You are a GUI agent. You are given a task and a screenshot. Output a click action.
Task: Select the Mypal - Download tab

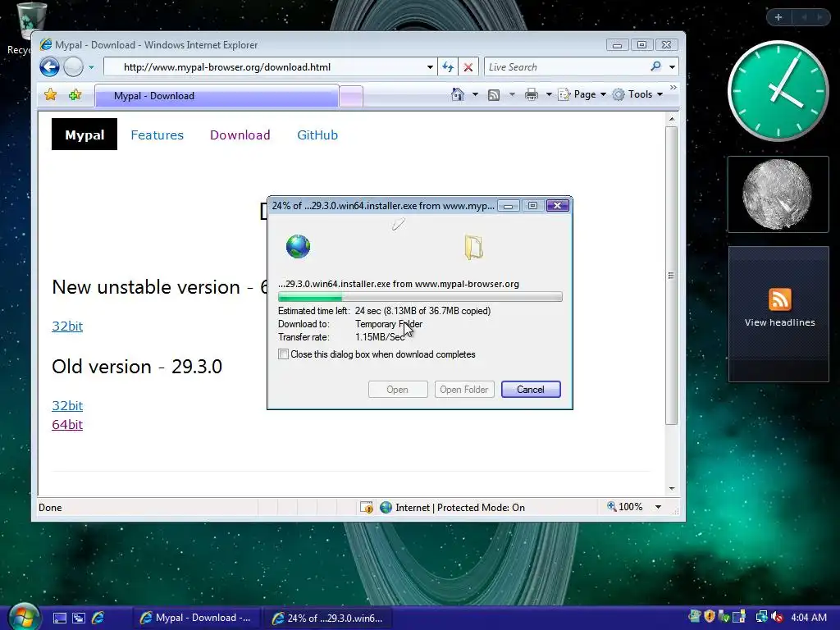[x=217, y=96]
